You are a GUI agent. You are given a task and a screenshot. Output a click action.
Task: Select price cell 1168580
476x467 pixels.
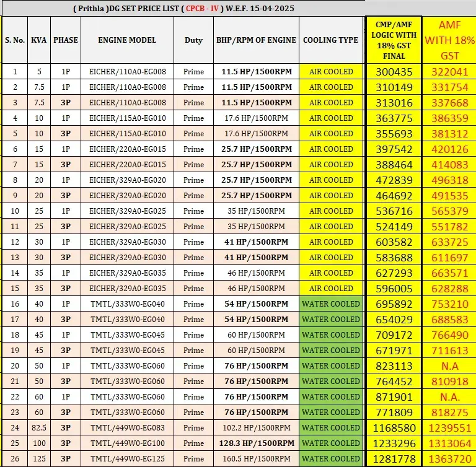point(394,427)
